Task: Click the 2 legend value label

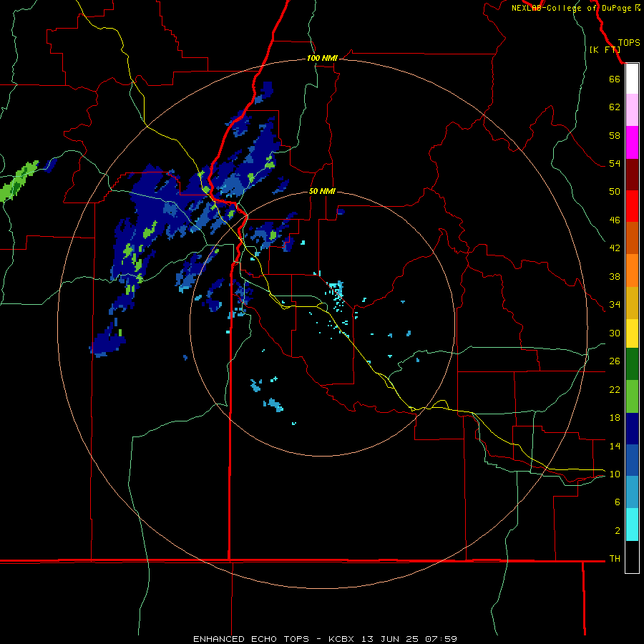Action: (x=618, y=531)
